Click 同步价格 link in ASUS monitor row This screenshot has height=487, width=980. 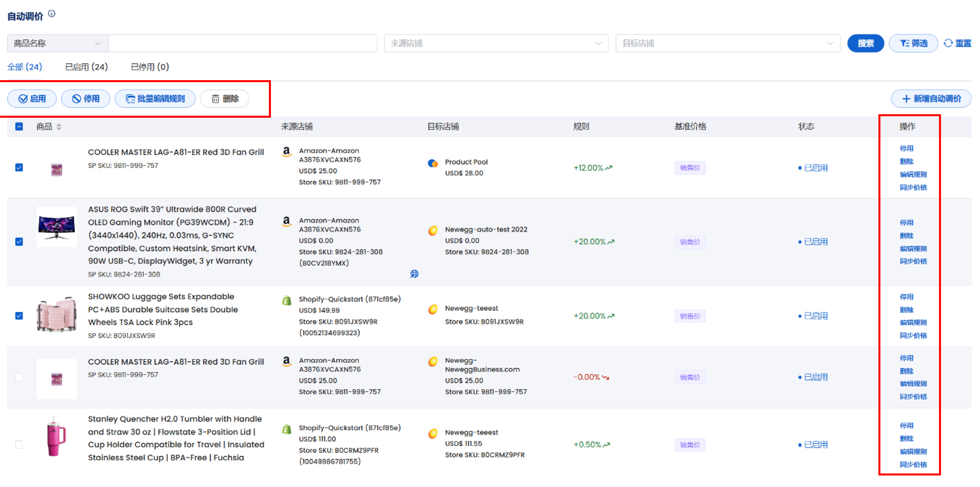coord(913,261)
